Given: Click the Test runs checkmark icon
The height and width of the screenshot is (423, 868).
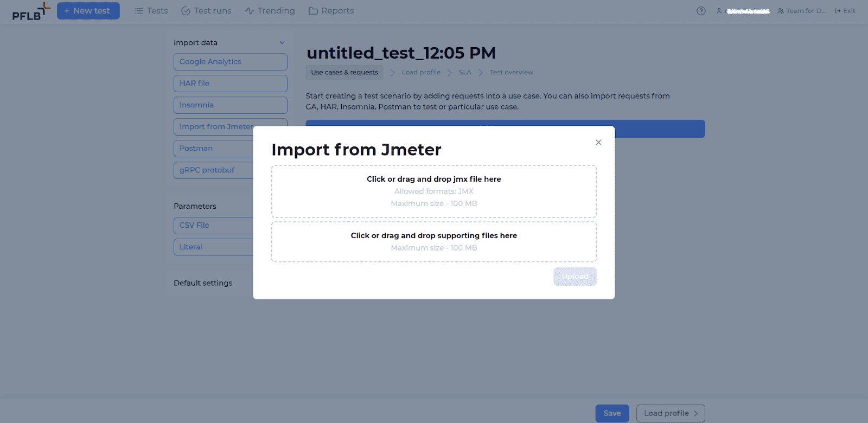Looking at the screenshot, I should pyautogui.click(x=186, y=11).
